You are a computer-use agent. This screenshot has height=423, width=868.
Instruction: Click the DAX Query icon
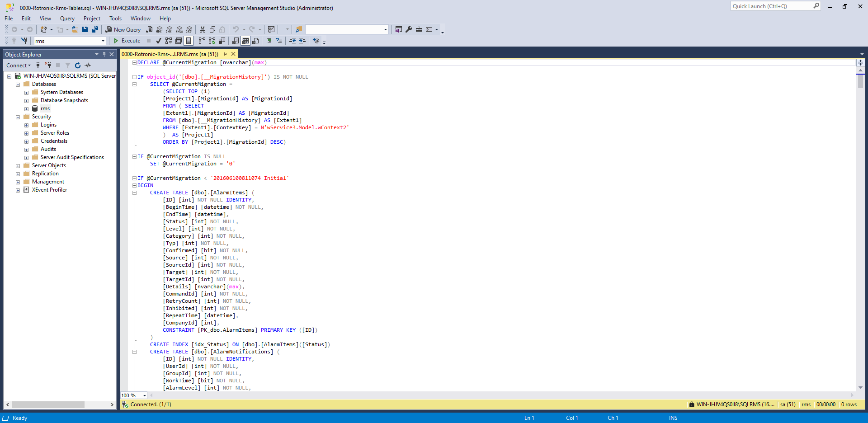click(x=189, y=29)
